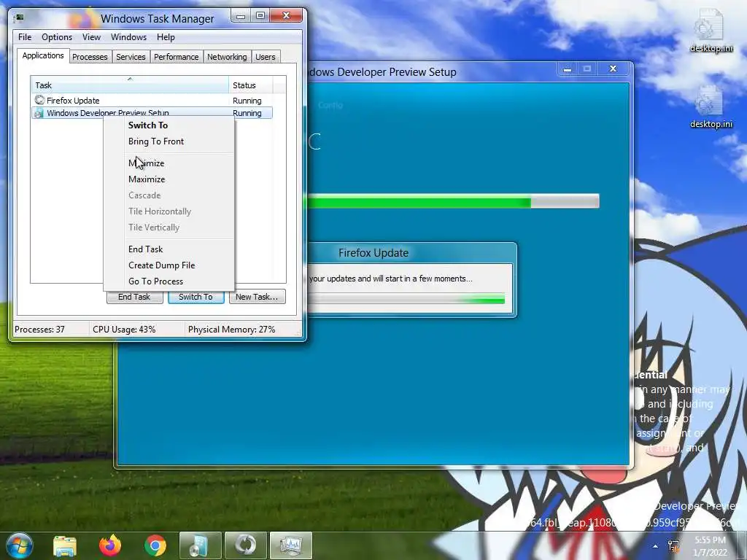747x560 pixels.
Task: Show hidden system tray icons
Action: (x=656, y=546)
